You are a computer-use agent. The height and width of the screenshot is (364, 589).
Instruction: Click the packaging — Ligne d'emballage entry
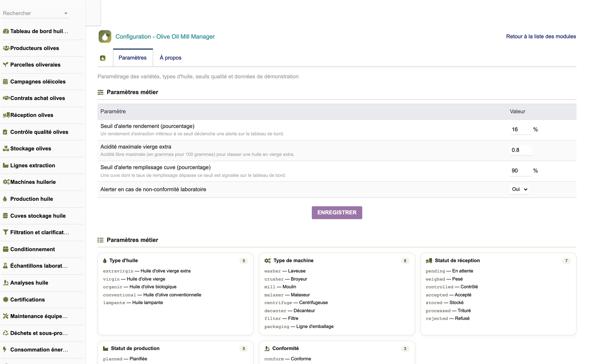[x=299, y=327]
